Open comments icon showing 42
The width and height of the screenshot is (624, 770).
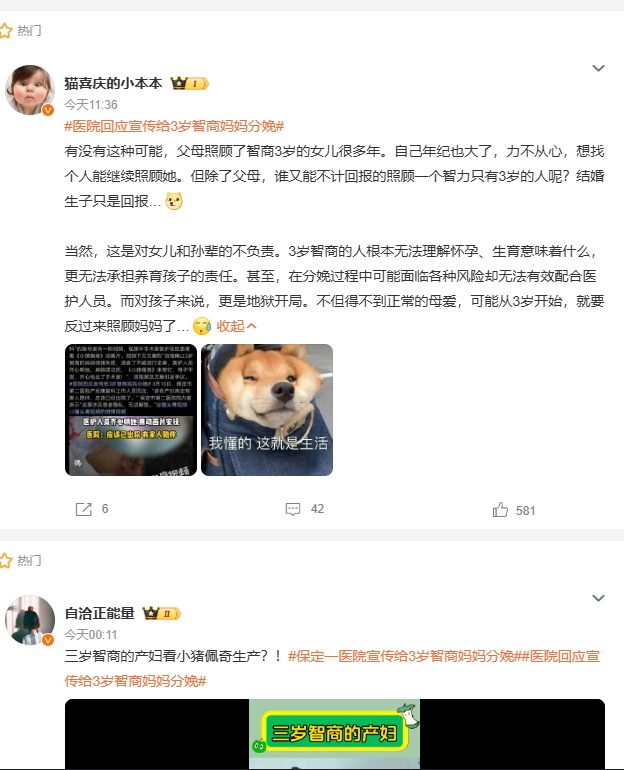pos(293,509)
